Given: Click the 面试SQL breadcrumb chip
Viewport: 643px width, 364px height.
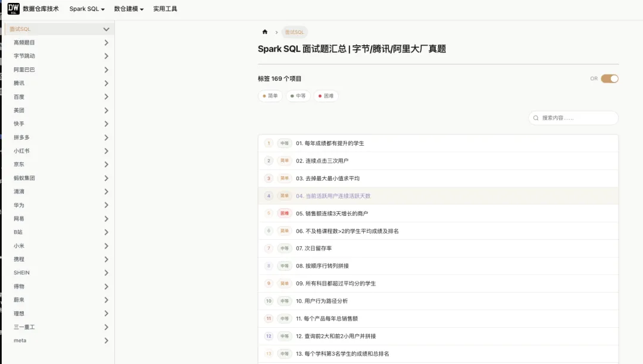Looking at the screenshot, I should click(x=295, y=32).
